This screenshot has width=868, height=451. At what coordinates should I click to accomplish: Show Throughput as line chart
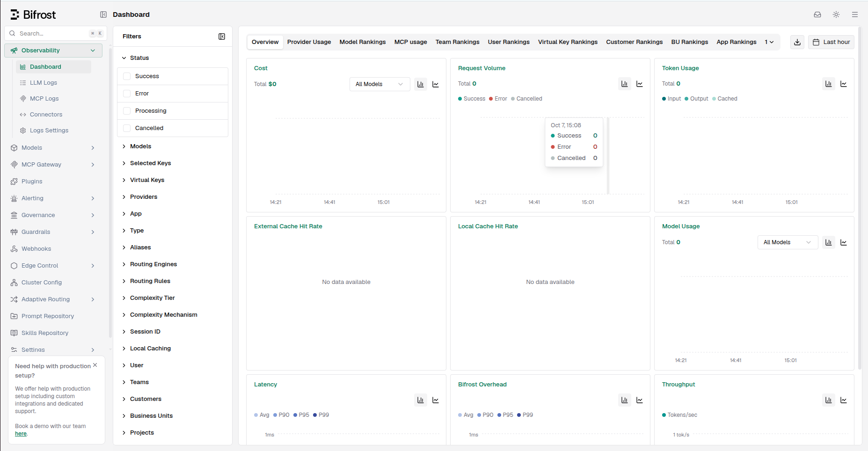pyautogui.click(x=844, y=400)
